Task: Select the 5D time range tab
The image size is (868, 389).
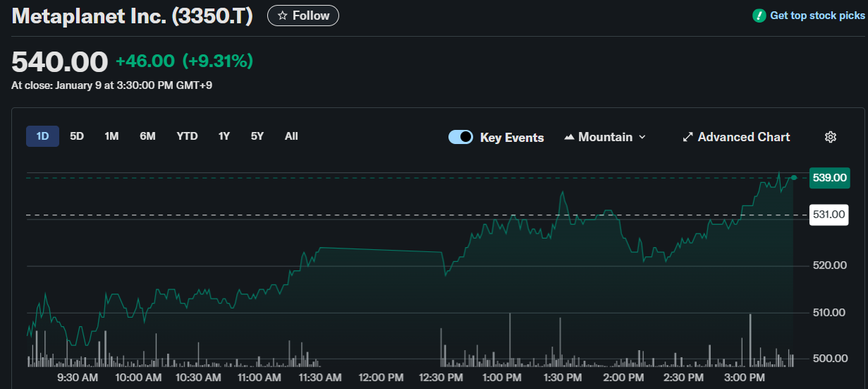Action: (x=77, y=136)
